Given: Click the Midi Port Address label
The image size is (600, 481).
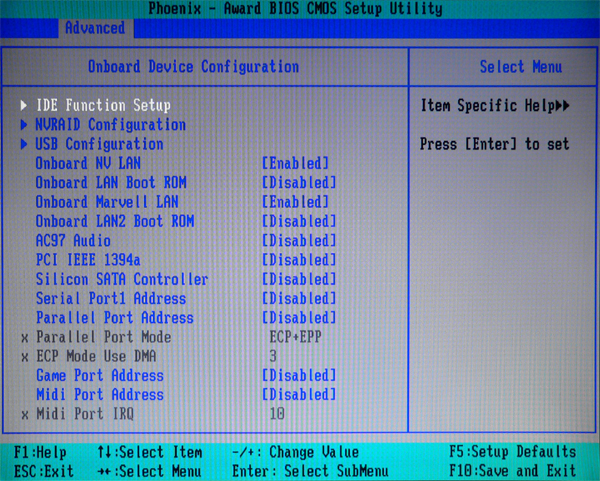Looking at the screenshot, I should 100,395.
